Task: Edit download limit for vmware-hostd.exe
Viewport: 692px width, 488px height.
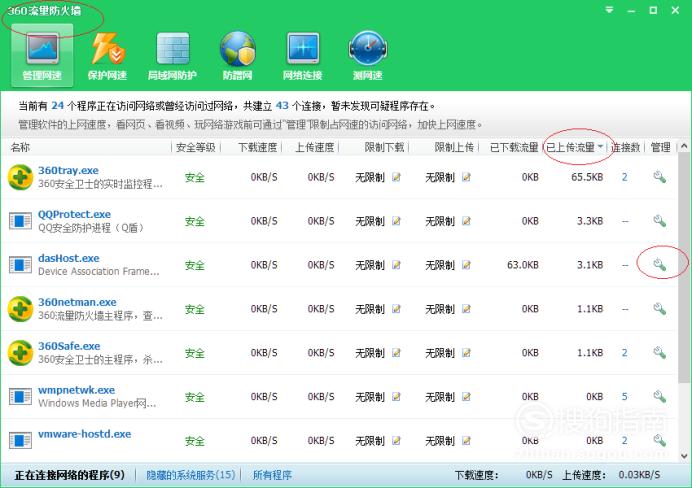Action: 396,440
